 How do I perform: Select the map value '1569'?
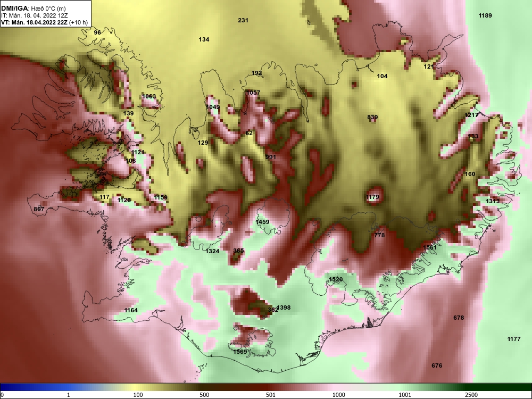click(240, 352)
